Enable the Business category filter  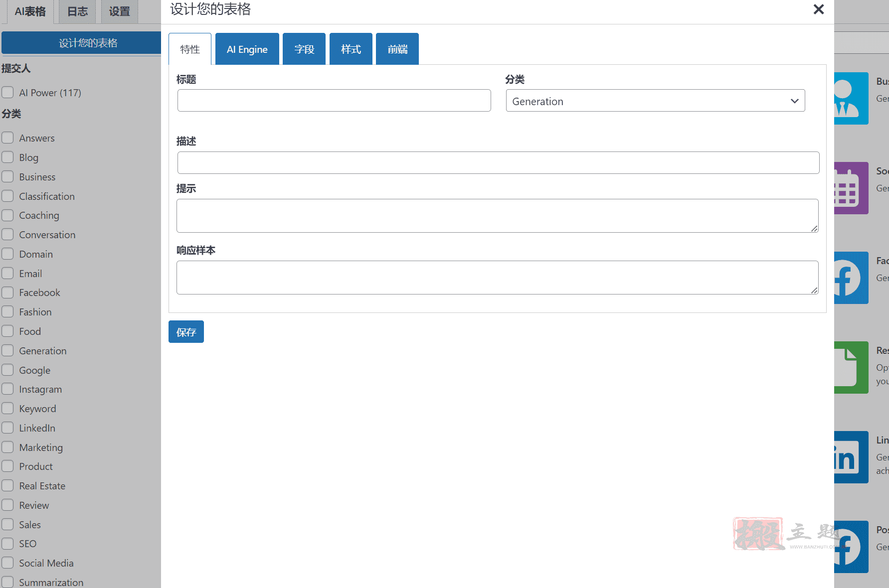point(7,176)
